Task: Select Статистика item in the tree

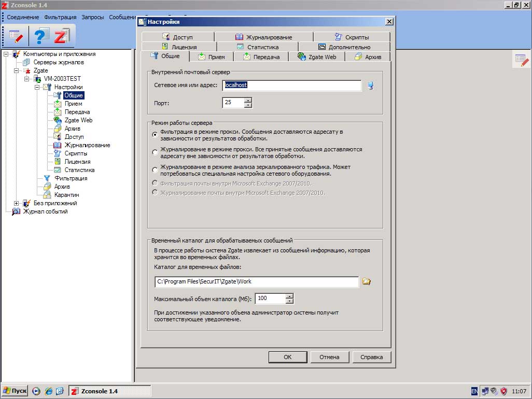Action: pos(79,170)
